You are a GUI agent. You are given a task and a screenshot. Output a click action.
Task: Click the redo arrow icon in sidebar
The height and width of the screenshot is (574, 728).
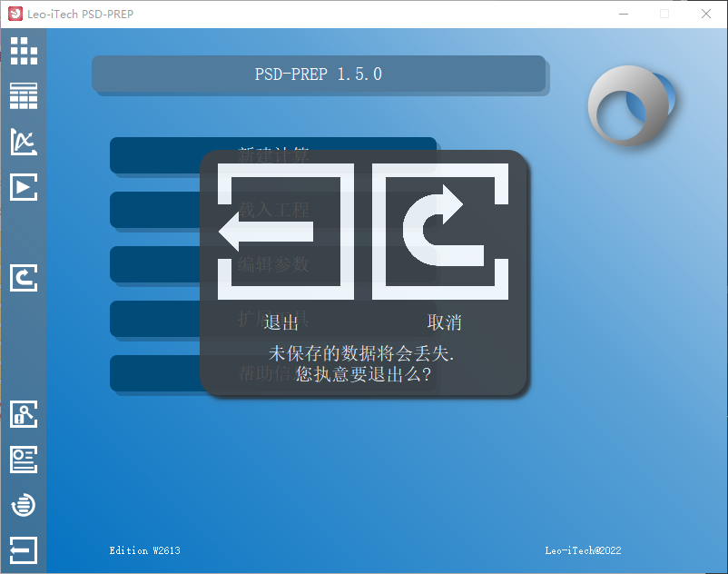pyautogui.click(x=24, y=277)
